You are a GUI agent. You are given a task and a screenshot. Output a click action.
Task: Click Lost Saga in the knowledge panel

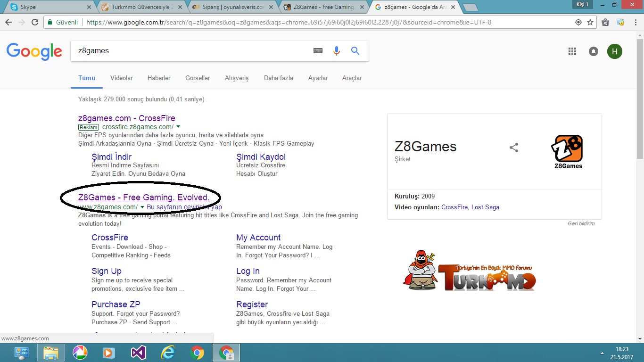click(485, 207)
